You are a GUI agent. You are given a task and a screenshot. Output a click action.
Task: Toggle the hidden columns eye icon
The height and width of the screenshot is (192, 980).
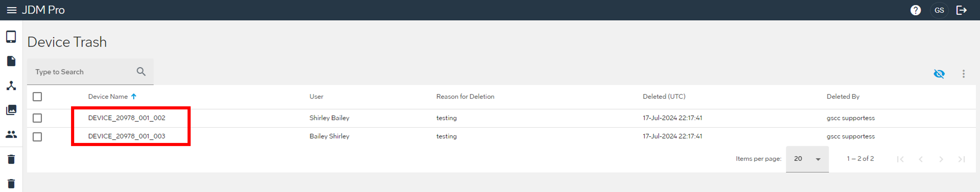click(939, 74)
